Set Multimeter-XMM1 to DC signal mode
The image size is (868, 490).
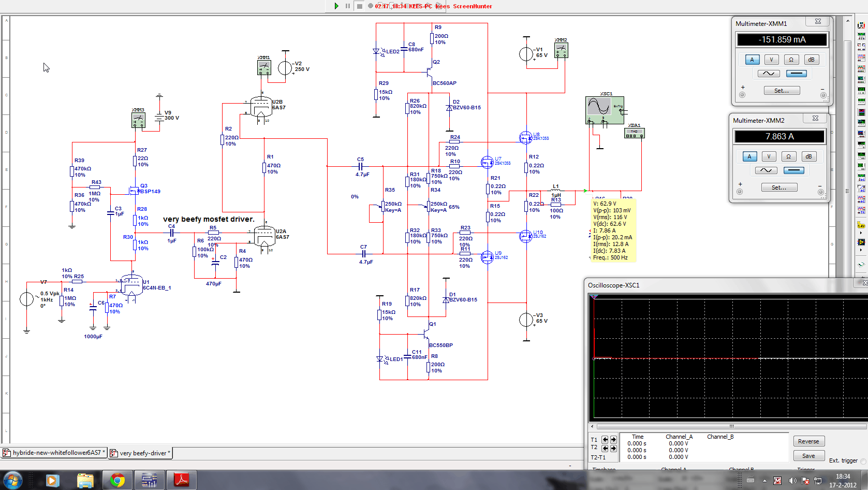(x=797, y=74)
